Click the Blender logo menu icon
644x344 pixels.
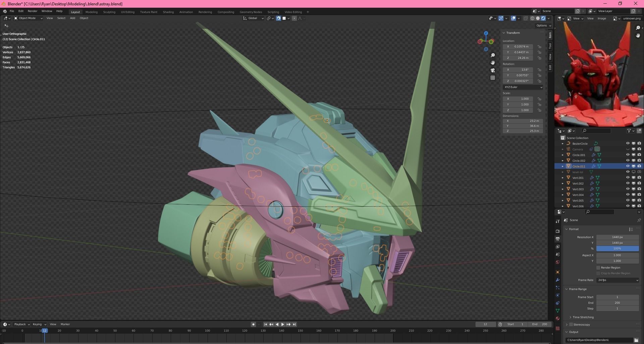(5, 11)
